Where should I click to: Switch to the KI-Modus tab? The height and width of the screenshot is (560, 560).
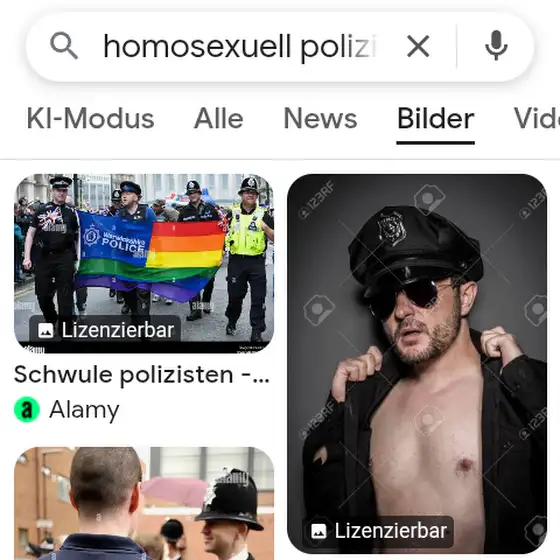point(90,119)
